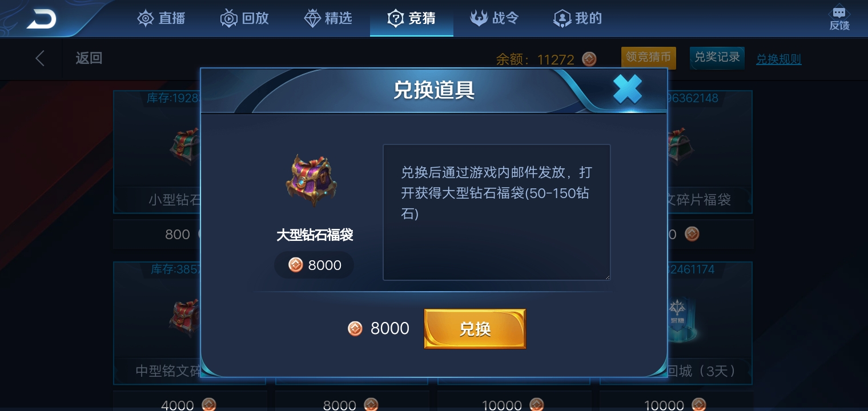Viewport: 868px width, 411px height.
Task: Open 兑奖记录 history
Action: coord(717,58)
